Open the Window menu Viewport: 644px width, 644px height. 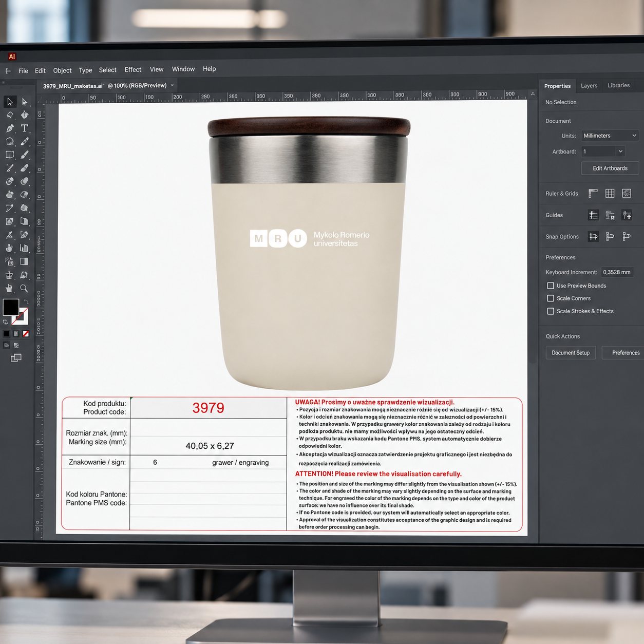[183, 69]
